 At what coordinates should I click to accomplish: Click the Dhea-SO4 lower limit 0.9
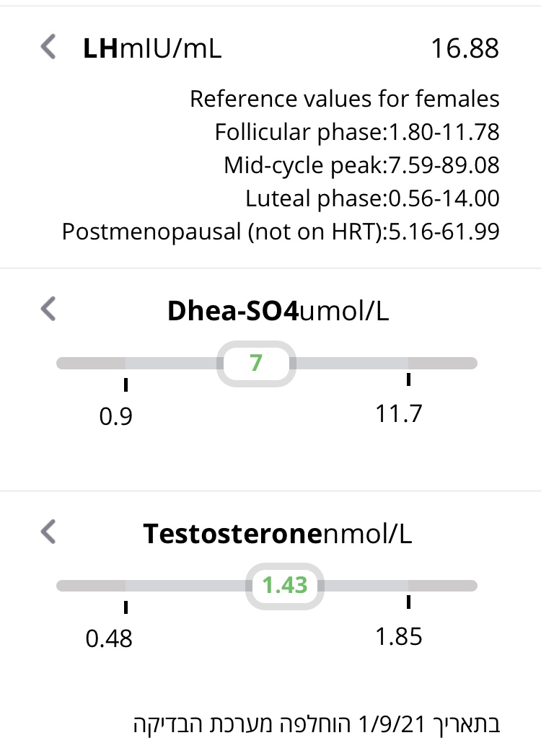pyautogui.click(x=117, y=416)
